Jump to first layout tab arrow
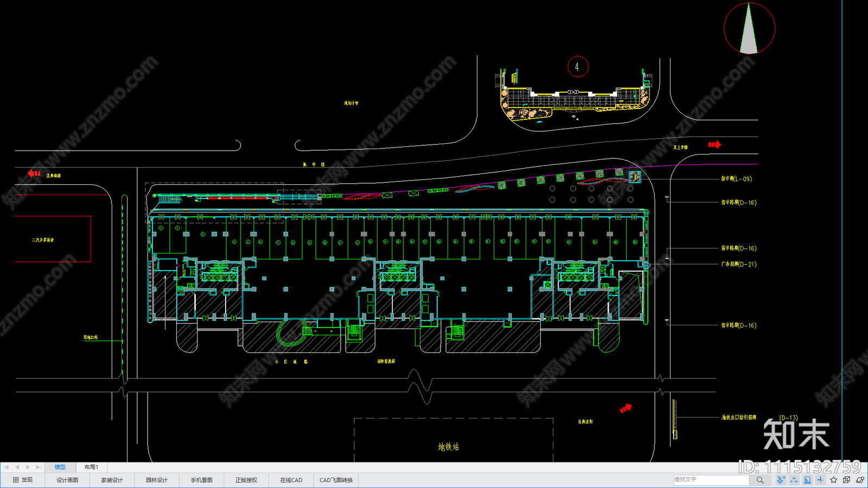This screenshot has height=488, width=868. pyautogui.click(x=7, y=467)
